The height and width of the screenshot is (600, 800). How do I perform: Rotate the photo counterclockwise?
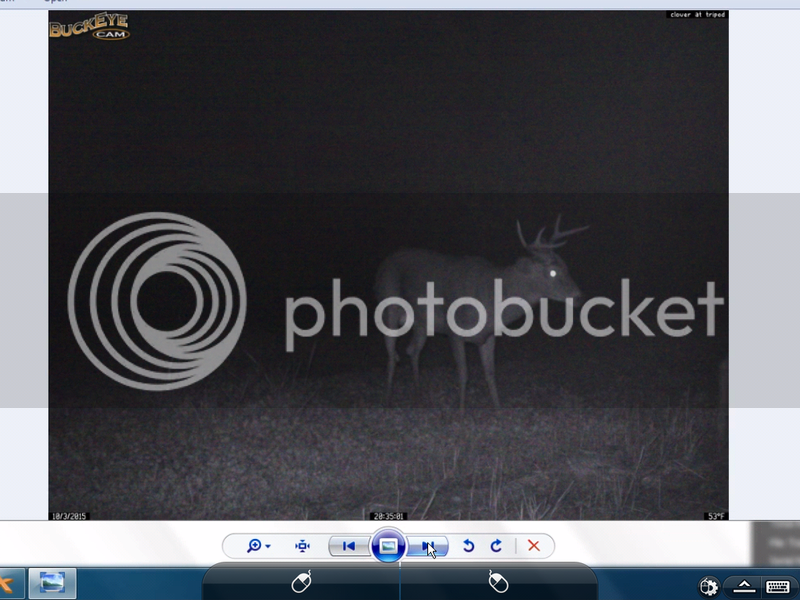tap(468, 546)
